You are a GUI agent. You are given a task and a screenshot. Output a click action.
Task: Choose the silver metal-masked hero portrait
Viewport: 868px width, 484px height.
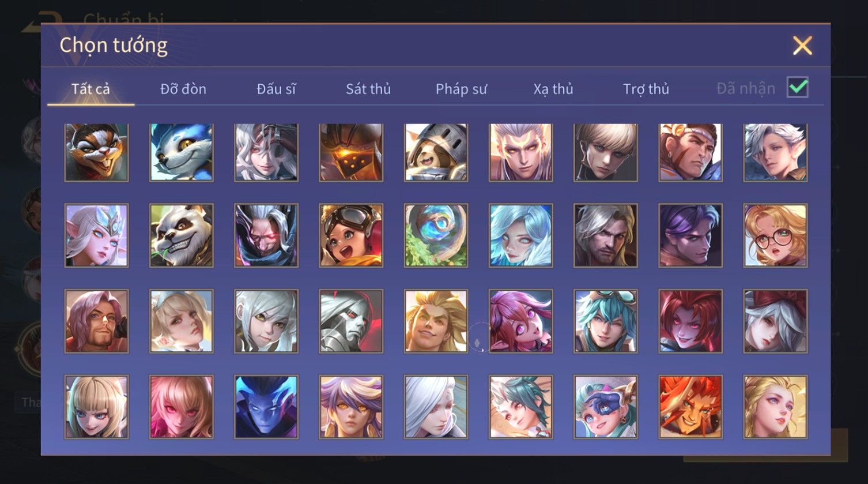pyautogui.click(x=351, y=321)
